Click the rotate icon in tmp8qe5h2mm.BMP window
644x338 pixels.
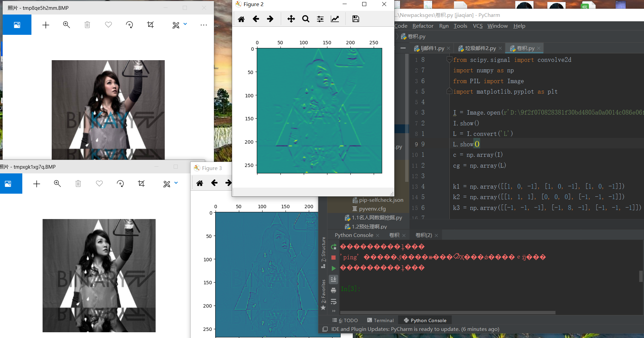coord(129,25)
